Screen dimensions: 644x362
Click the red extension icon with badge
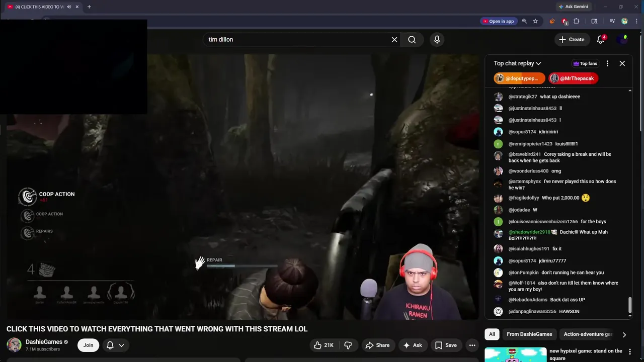point(565,21)
